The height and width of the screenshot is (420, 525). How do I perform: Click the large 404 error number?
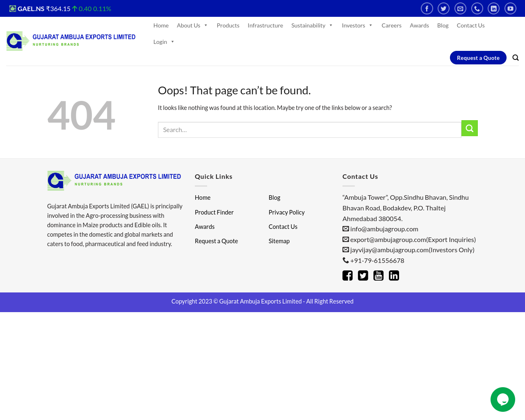[81, 116]
